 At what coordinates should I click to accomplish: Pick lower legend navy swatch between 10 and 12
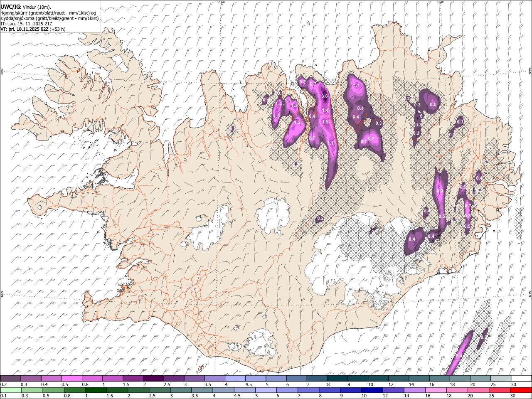[371, 390]
